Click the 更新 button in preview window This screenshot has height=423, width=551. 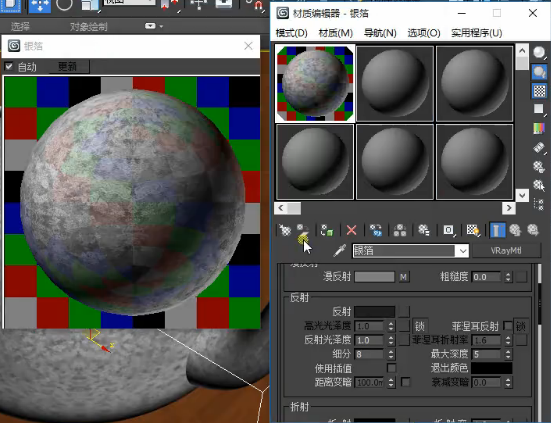pyautogui.click(x=68, y=66)
